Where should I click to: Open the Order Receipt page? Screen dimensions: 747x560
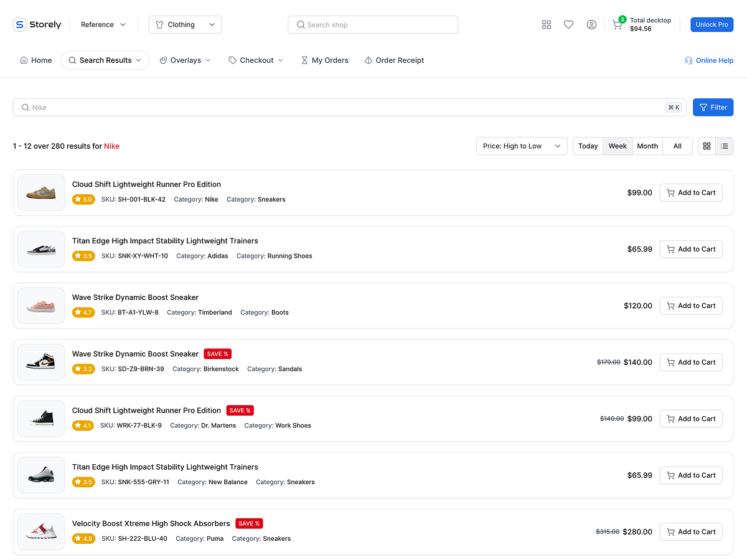[x=394, y=60]
